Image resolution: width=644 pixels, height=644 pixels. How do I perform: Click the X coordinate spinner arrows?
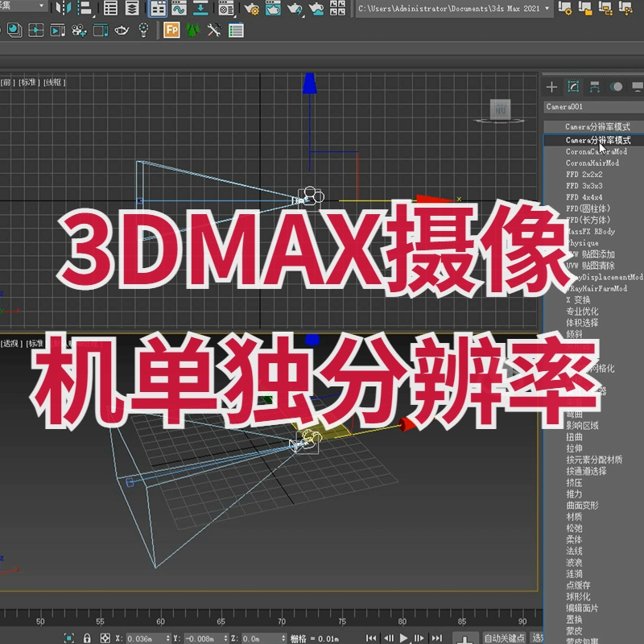point(167,638)
